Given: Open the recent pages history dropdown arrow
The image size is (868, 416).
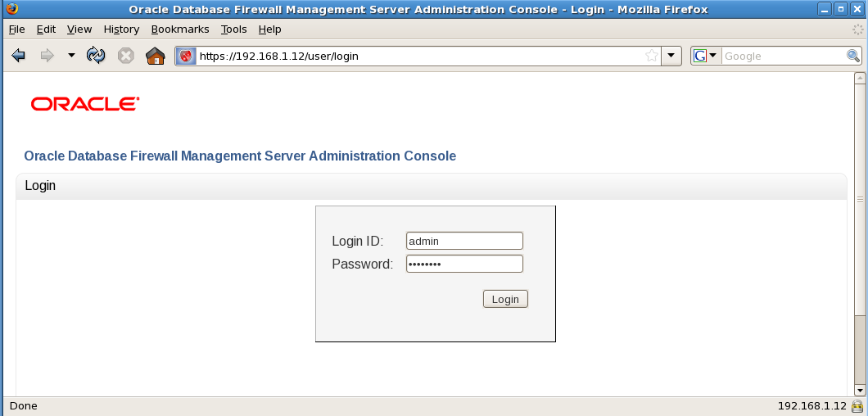Looking at the screenshot, I should coord(71,56).
